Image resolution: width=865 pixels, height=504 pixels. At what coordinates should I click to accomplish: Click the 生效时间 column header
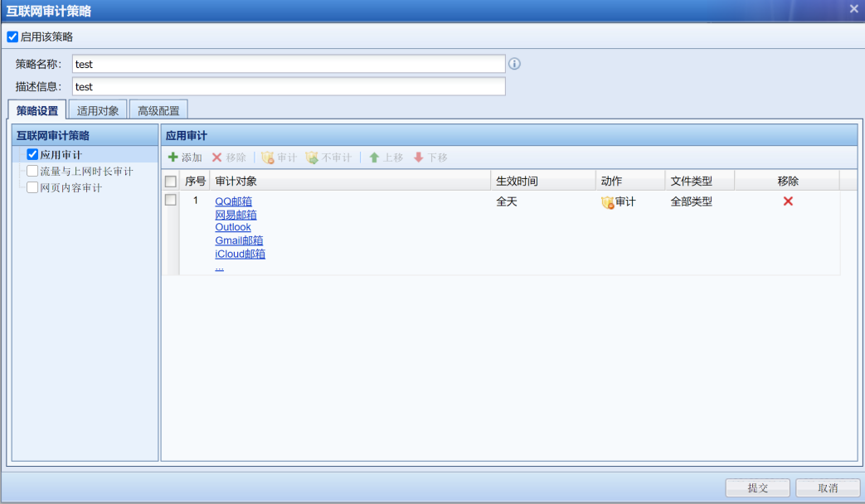point(543,181)
